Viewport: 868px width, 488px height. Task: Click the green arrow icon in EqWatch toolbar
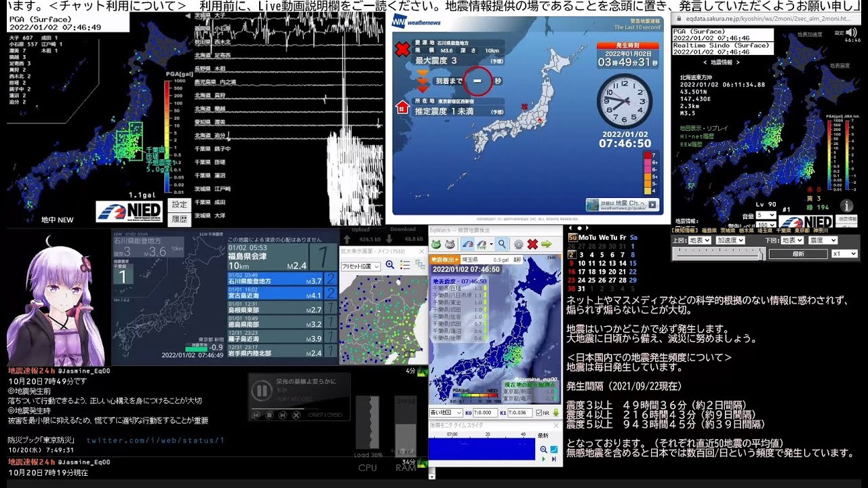[x=546, y=244]
